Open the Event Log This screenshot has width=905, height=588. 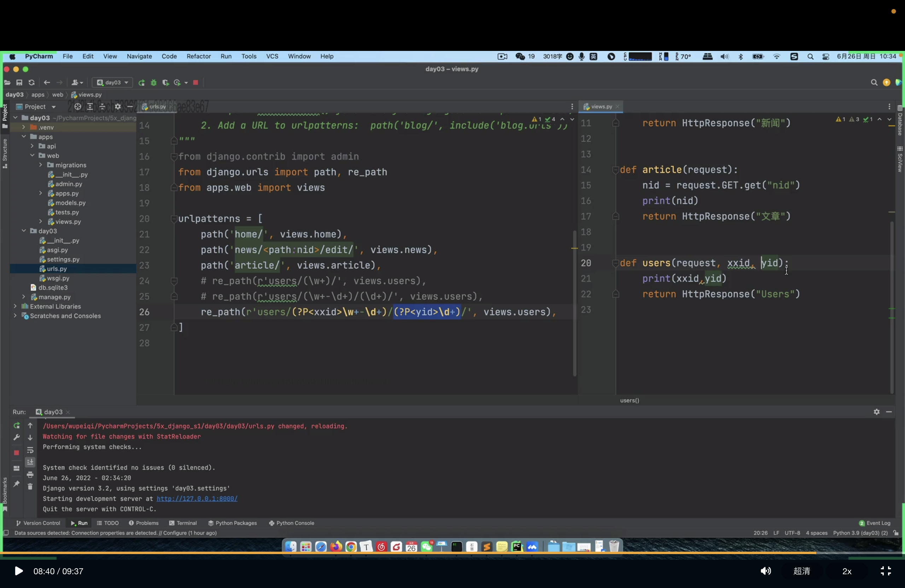[875, 523]
